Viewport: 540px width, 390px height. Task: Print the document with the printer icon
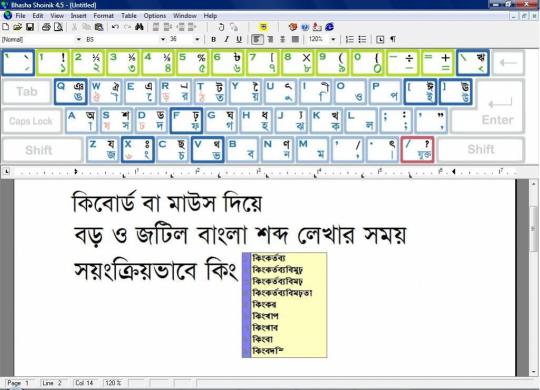(46, 27)
